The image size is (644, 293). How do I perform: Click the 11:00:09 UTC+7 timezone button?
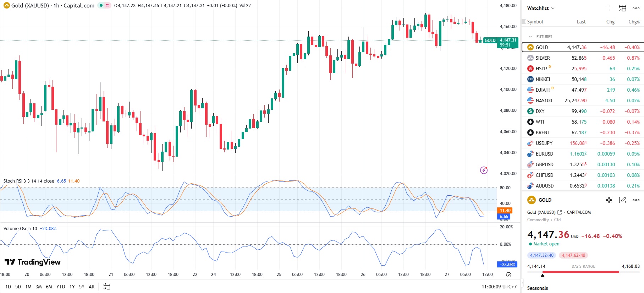[499, 287]
